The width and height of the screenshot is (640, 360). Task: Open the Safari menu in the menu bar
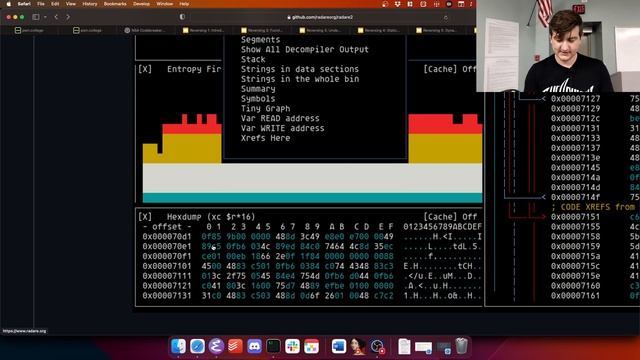pyautogui.click(x=24, y=4)
